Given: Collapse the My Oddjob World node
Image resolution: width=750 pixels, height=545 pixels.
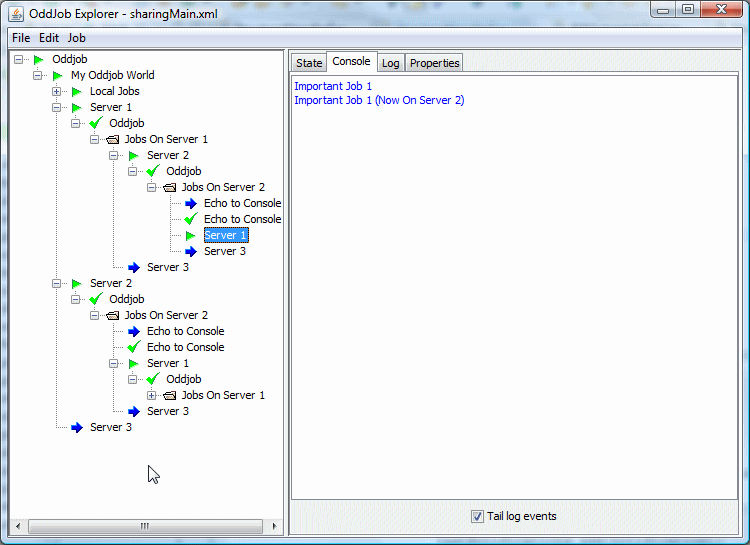Looking at the screenshot, I should (x=38, y=76).
